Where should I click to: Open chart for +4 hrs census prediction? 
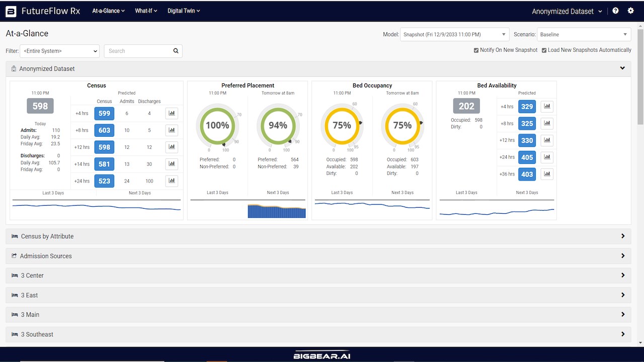point(172,113)
